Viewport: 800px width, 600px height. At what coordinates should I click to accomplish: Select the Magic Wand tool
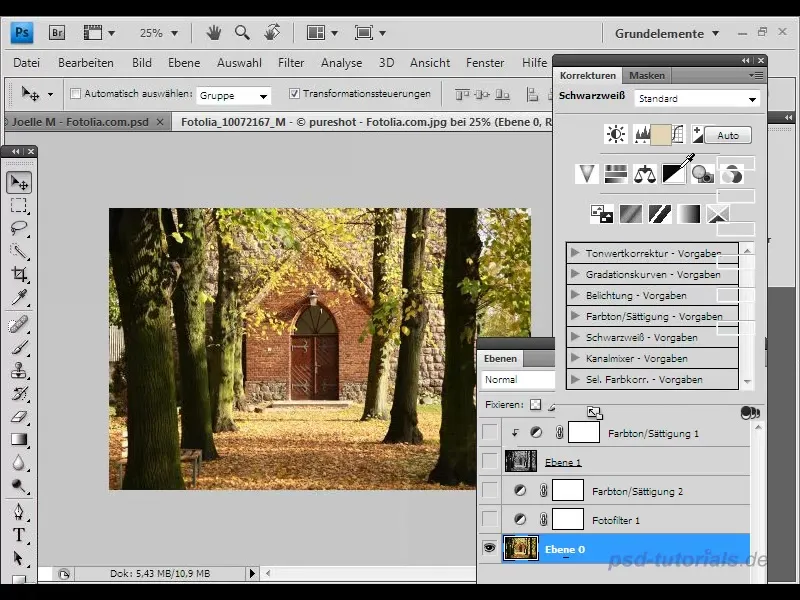tap(19, 251)
